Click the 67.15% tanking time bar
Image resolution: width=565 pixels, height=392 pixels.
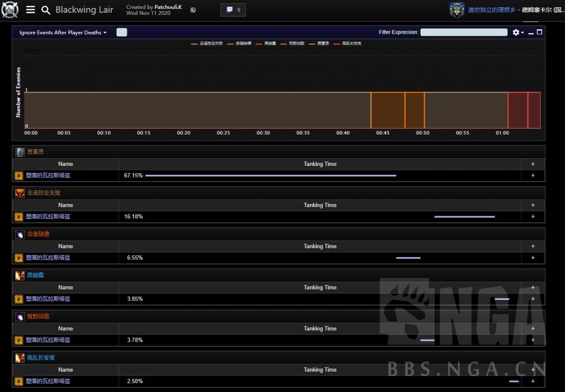pos(270,175)
